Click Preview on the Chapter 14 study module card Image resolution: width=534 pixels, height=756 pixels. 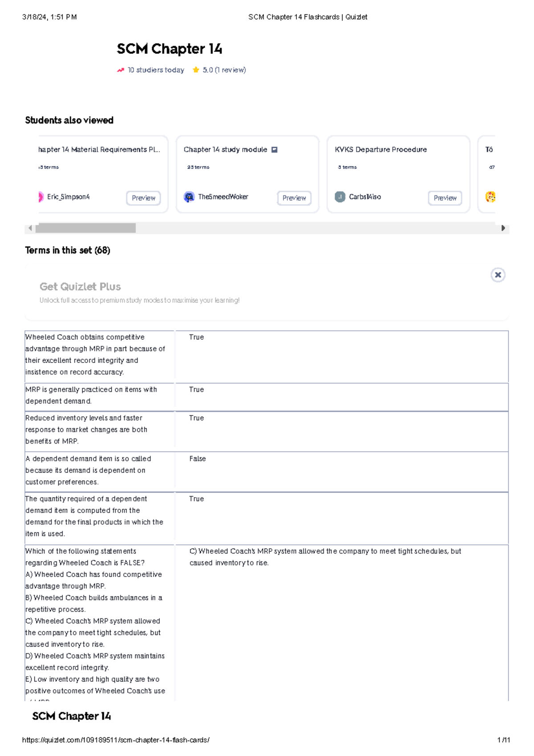(294, 198)
